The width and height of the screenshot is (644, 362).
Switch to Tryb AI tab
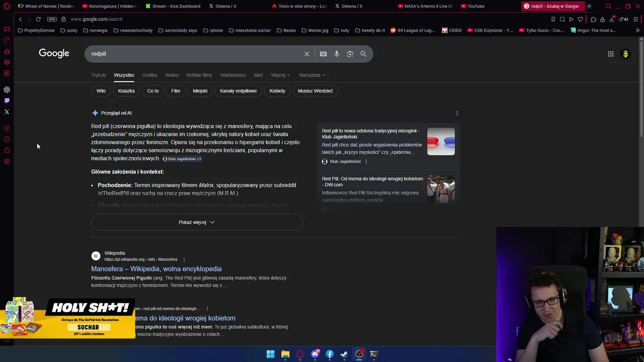click(99, 75)
